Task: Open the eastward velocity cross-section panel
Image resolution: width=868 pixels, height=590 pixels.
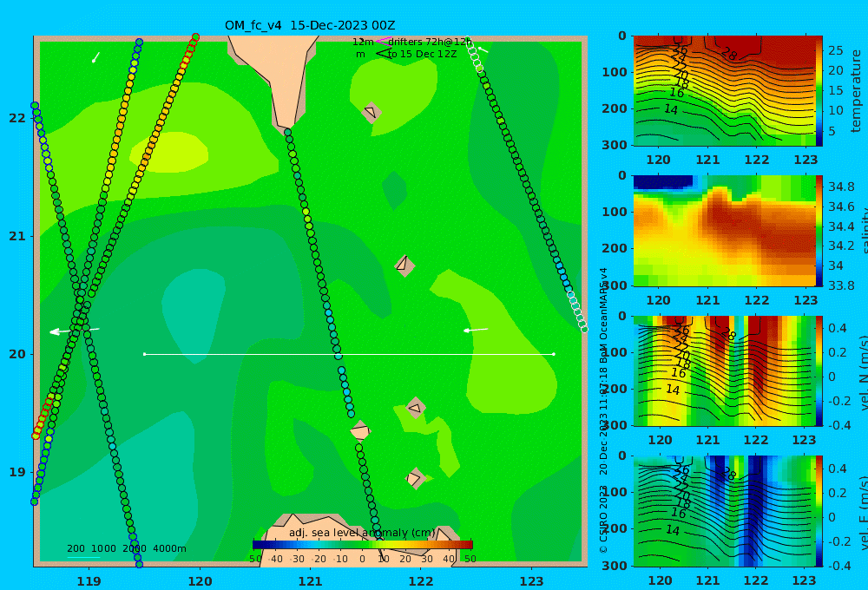Action: pos(724,511)
